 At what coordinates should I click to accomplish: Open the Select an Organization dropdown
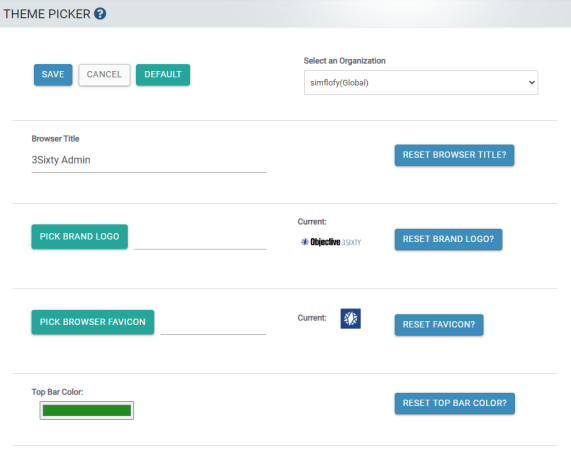tap(421, 83)
